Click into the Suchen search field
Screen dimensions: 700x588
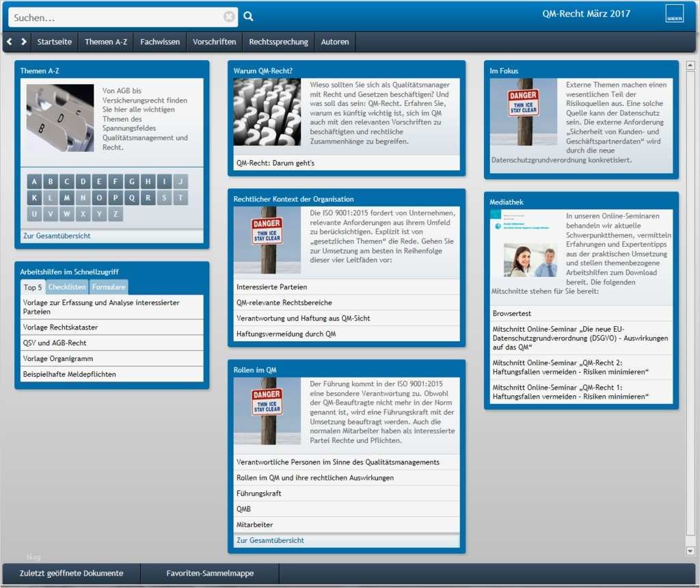(x=117, y=17)
